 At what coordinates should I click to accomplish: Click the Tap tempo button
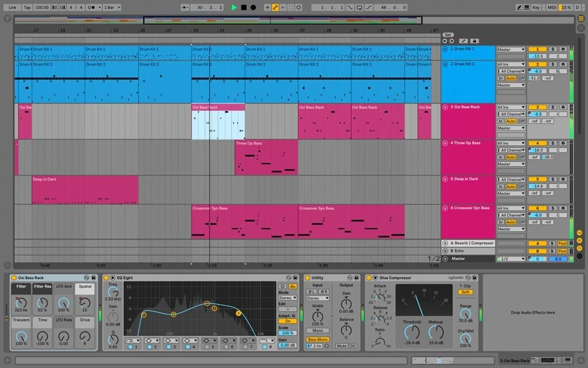tap(28, 7)
